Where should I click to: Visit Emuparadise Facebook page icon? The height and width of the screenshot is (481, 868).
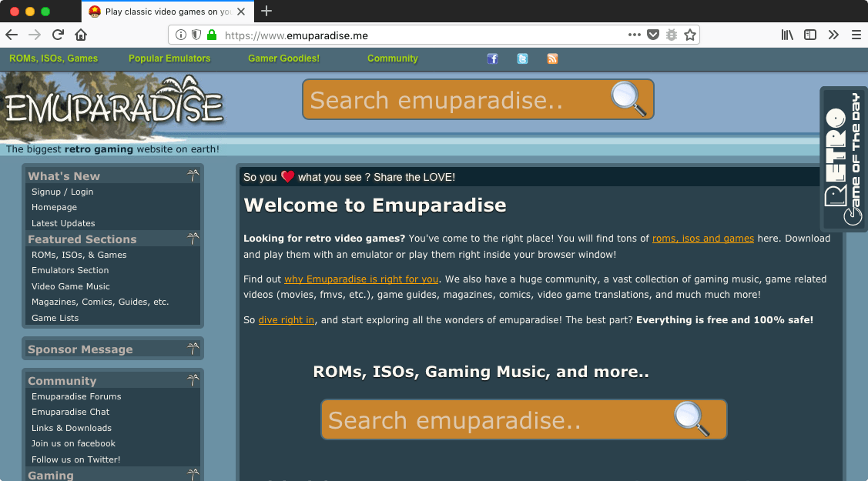point(492,58)
